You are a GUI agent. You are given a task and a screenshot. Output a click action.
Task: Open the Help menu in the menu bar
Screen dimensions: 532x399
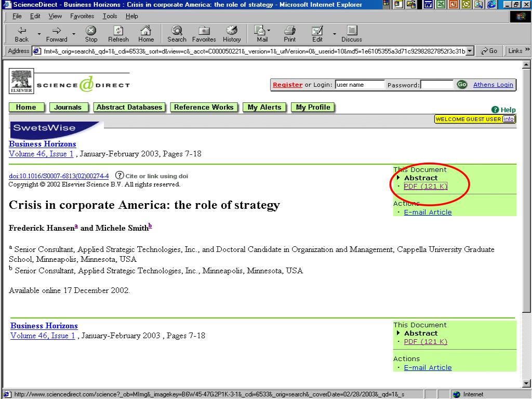pyautogui.click(x=131, y=16)
